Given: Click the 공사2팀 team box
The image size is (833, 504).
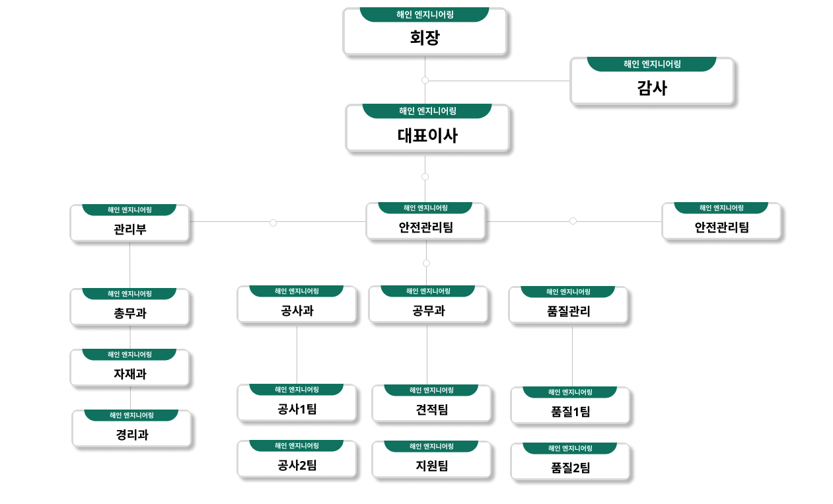Looking at the screenshot, I should point(297,459).
